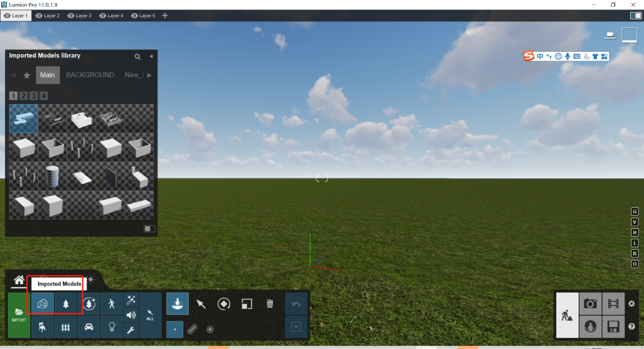Viewport: 644px width, 349px height.
Task: Open the Effects magic wand category
Action: click(131, 300)
